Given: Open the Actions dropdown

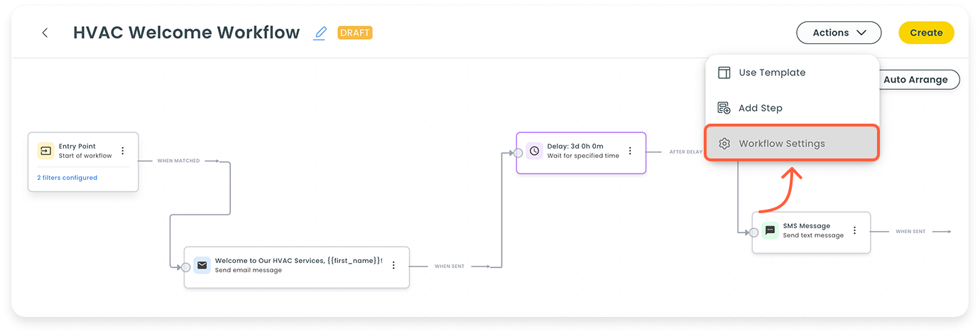Looking at the screenshot, I should click(838, 33).
